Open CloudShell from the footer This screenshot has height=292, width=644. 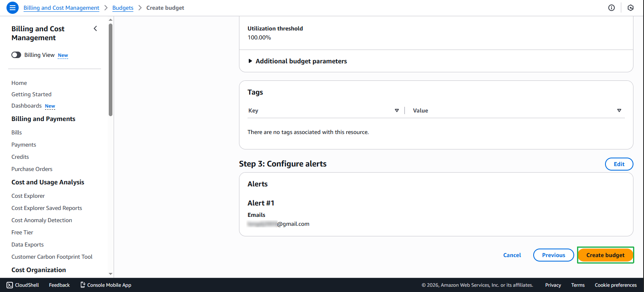pyautogui.click(x=23, y=285)
